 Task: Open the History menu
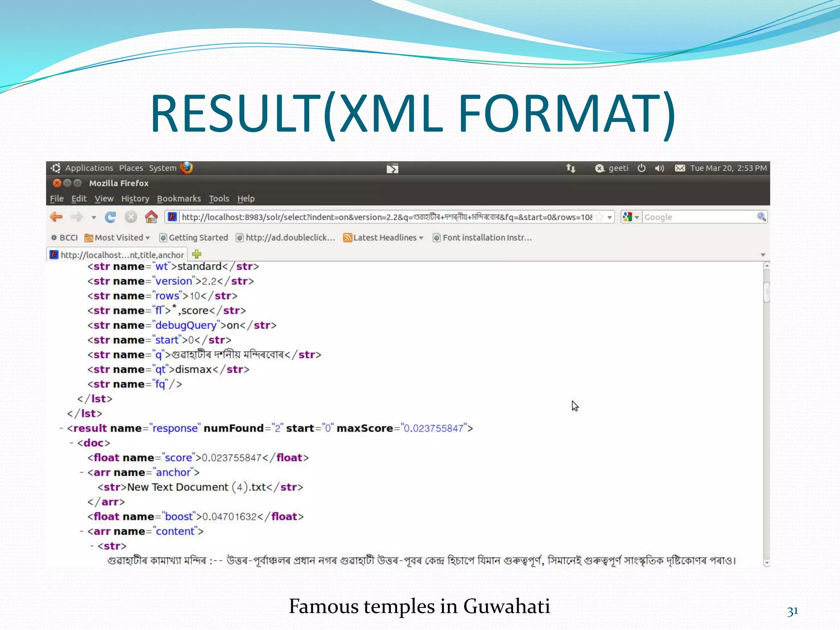tap(135, 199)
